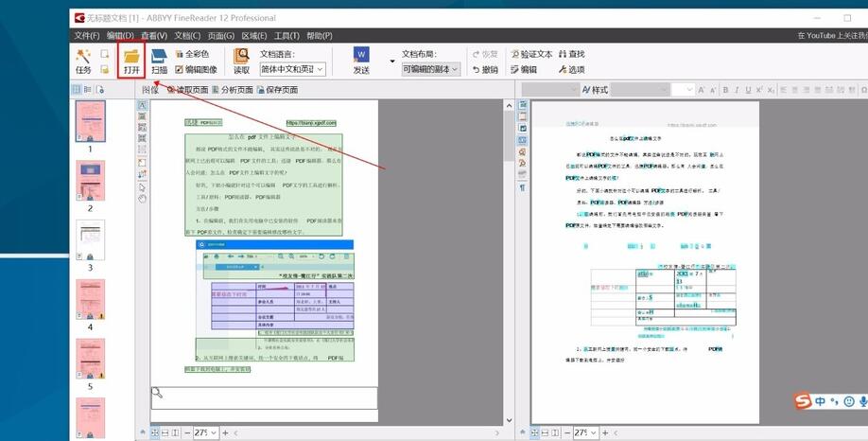
Task: Switch page panel to thumbnails view
Action: point(78,90)
